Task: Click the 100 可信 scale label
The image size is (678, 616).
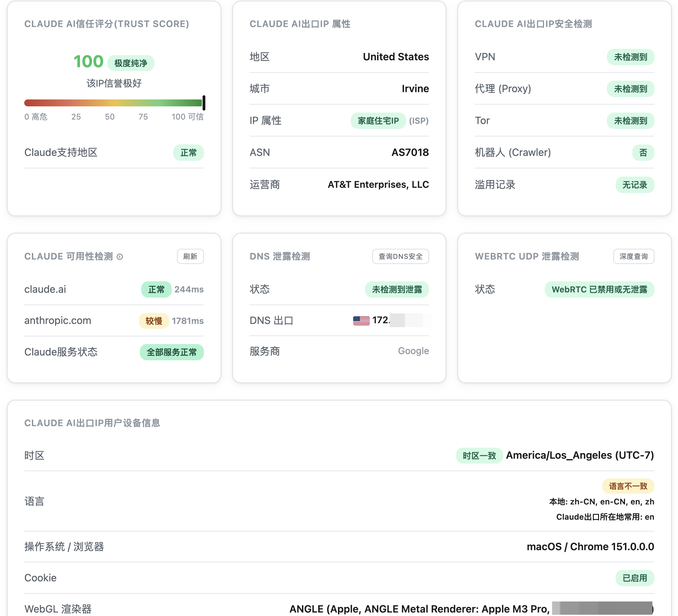Action: [188, 117]
